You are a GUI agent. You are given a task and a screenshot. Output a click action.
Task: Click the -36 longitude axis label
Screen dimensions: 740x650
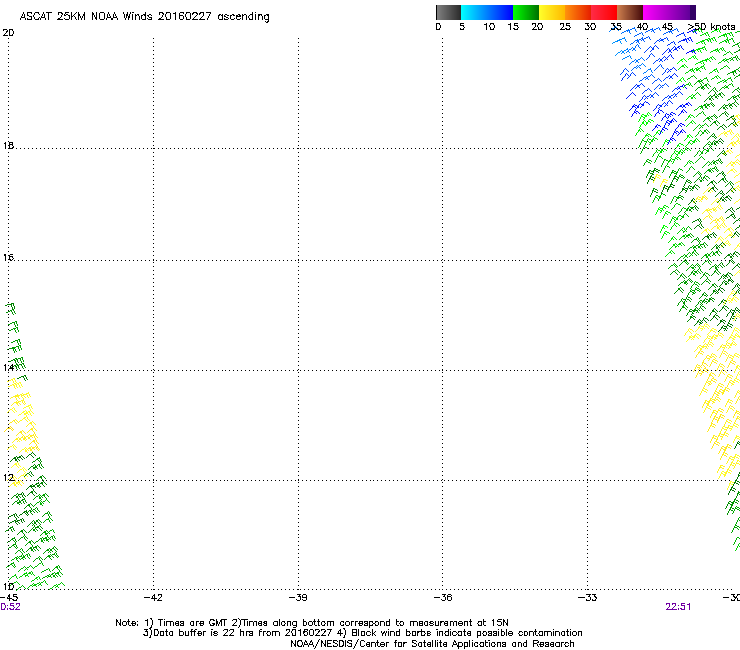click(x=443, y=598)
